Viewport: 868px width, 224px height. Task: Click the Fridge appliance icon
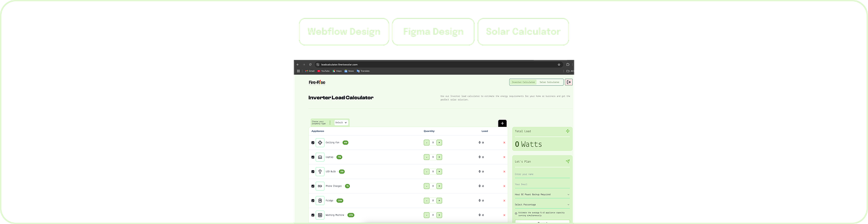click(320, 201)
